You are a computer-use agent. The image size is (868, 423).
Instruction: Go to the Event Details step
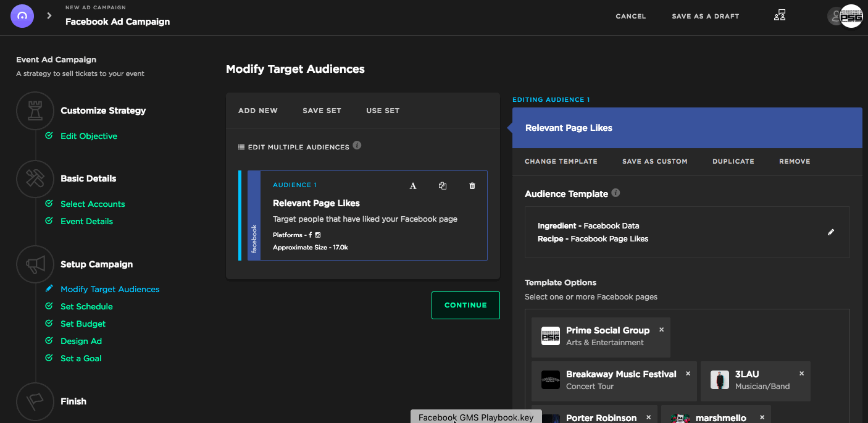click(86, 221)
